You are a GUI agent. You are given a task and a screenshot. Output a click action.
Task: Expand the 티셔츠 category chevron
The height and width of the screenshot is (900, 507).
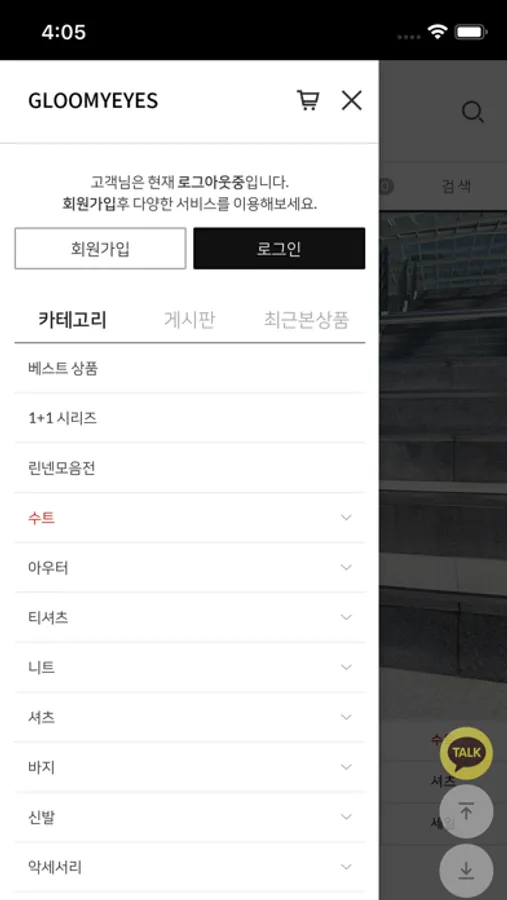(x=346, y=617)
